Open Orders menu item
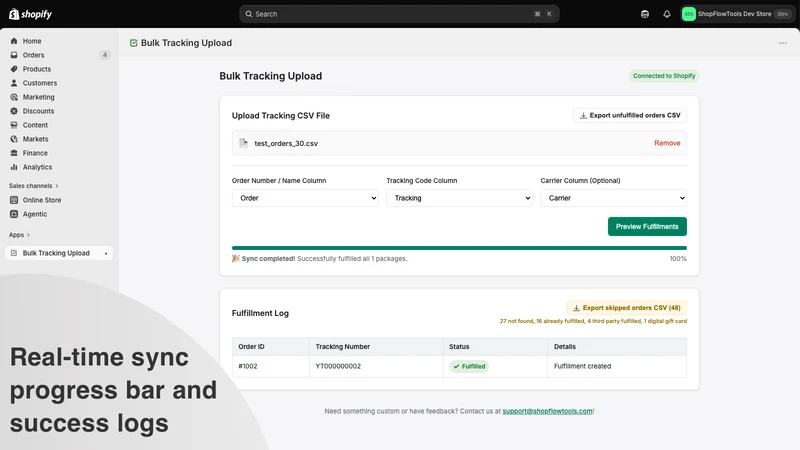This screenshot has width=800, height=450. coord(33,55)
